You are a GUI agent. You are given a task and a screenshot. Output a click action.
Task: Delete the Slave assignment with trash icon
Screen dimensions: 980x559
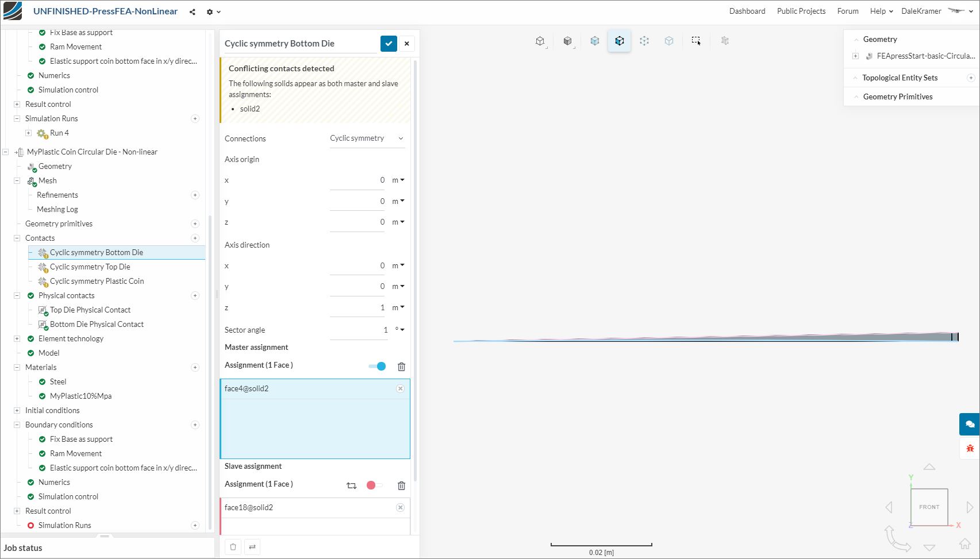pyautogui.click(x=402, y=485)
